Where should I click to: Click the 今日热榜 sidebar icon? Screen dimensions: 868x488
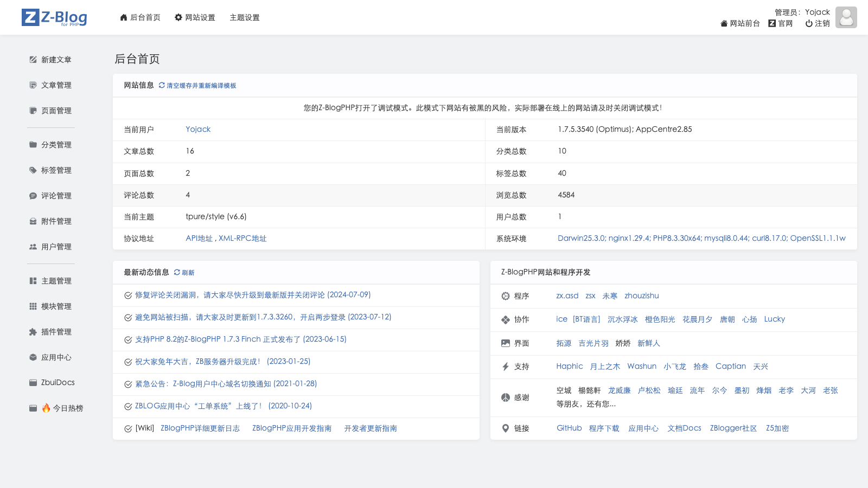click(33, 408)
